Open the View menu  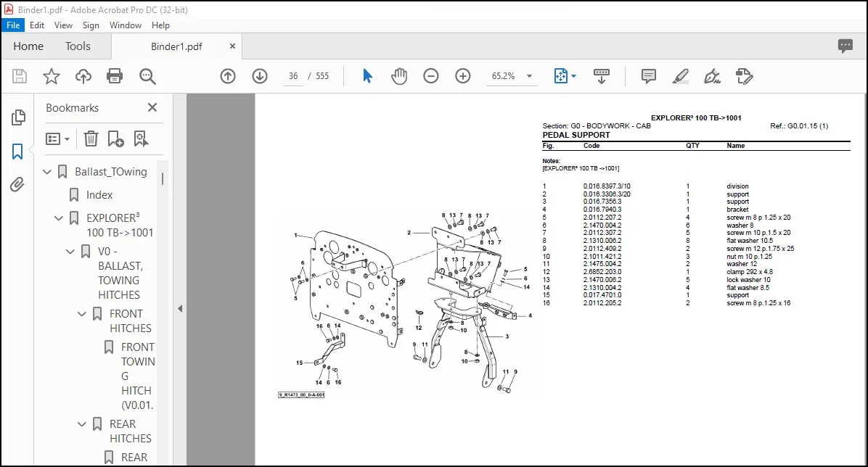63,25
